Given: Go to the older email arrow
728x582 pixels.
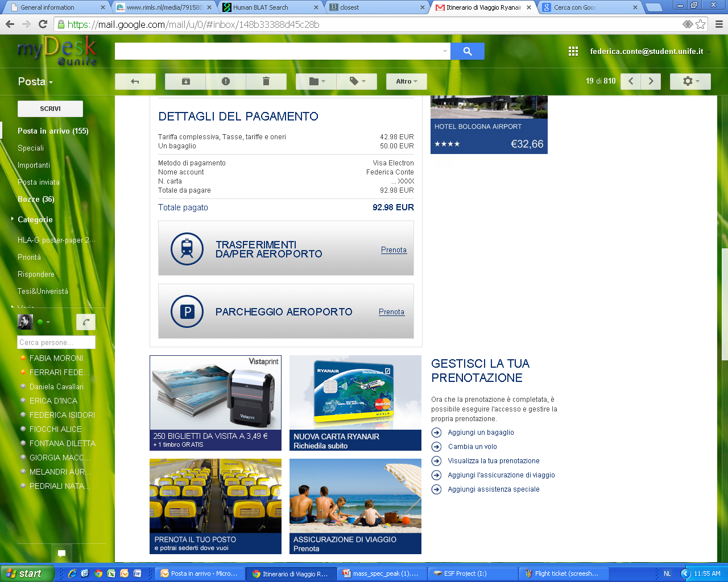Looking at the screenshot, I should [x=651, y=81].
